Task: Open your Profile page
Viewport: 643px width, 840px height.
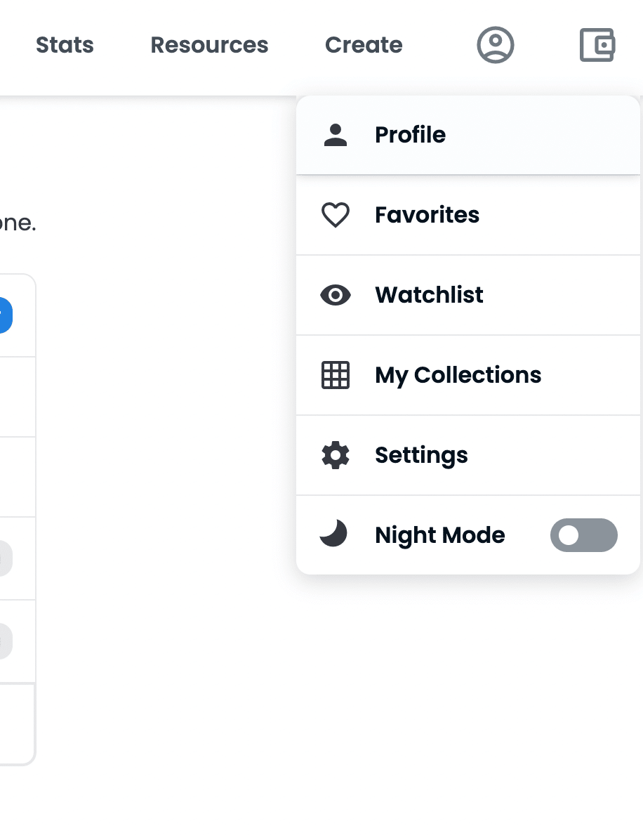Action: click(410, 134)
